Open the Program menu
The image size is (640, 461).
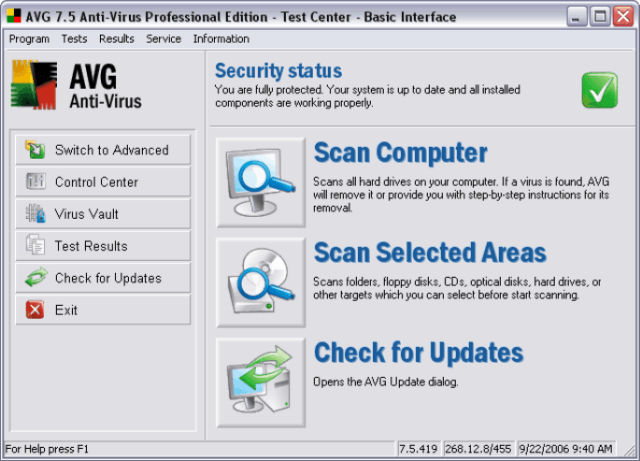(x=29, y=39)
